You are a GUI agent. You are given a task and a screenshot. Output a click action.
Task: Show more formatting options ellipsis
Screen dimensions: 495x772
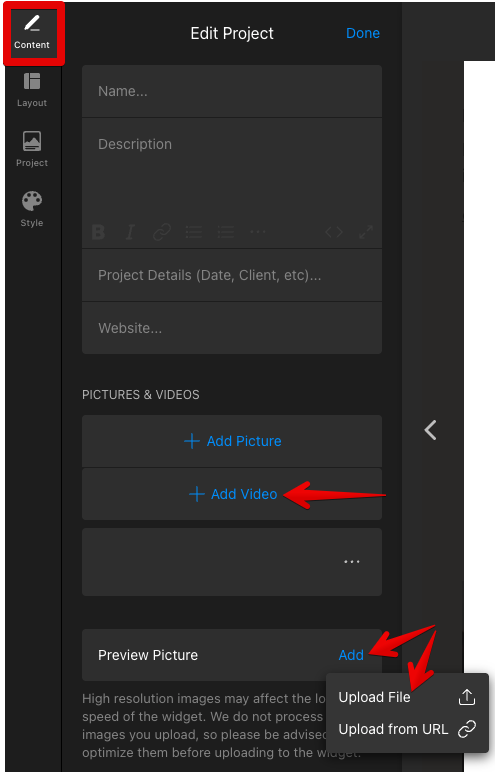(258, 231)
